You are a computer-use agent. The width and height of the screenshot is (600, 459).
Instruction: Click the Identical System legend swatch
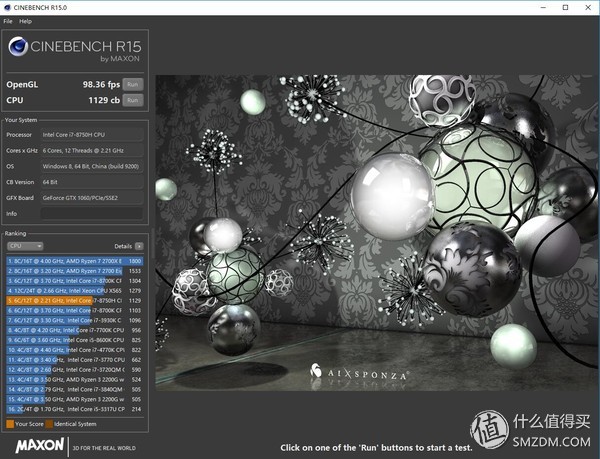(x=49, y=424)
